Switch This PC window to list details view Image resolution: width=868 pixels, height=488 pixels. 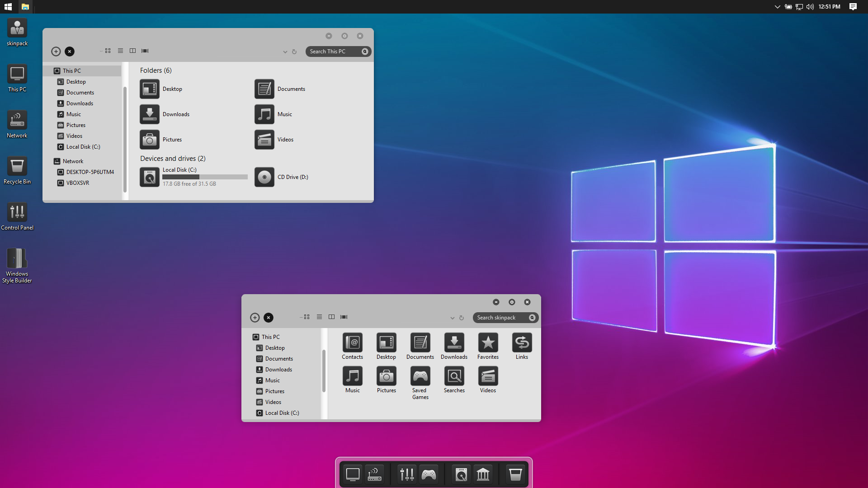[x=120, y=51]
